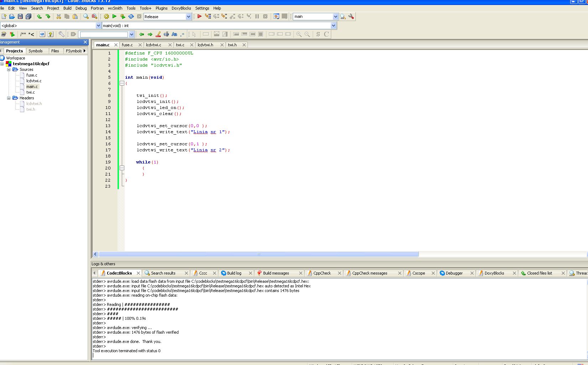
Task: Click the Save file floppy disk icon
Action: pyautogui.click(x=20, y=16)
